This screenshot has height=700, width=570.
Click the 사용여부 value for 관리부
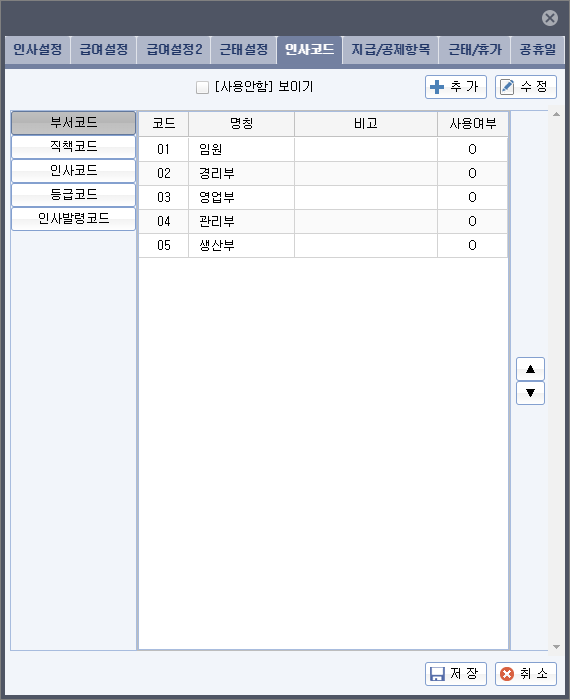473,221
